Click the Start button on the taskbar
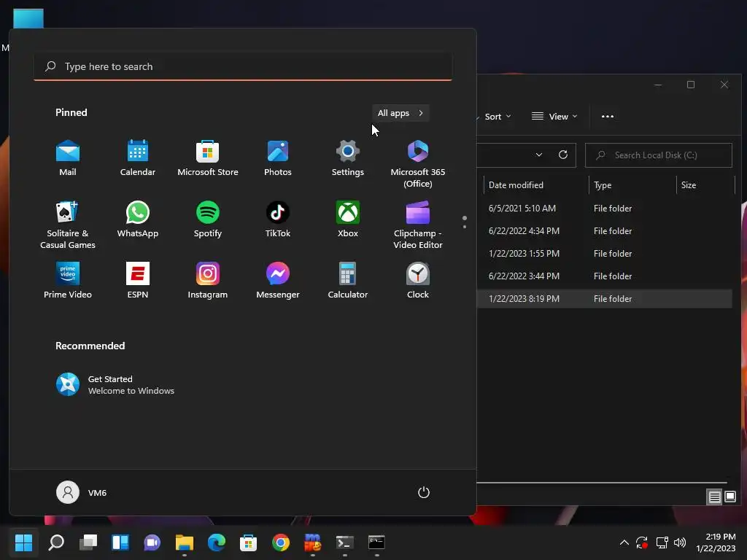Screen dimensions: 747x560 coord(24,542)
